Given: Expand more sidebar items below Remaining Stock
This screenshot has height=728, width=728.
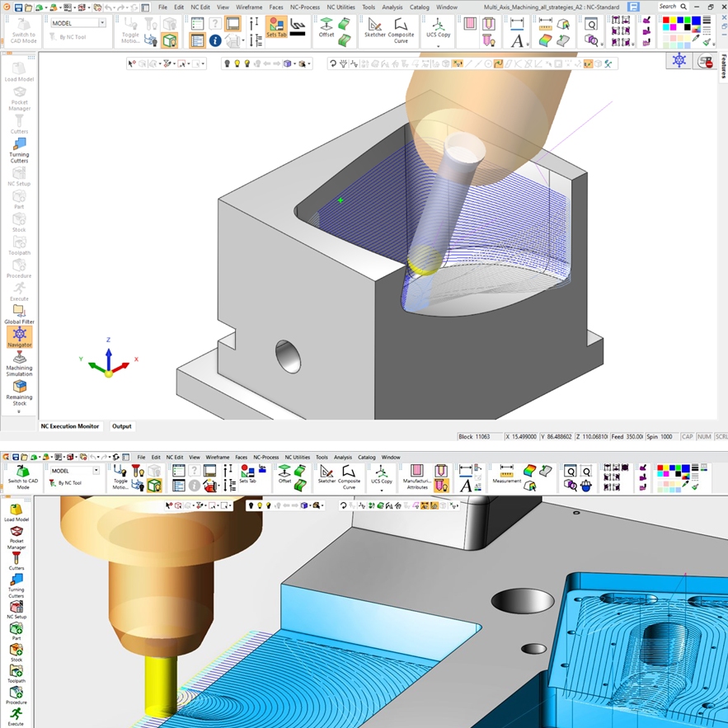Looking at the screenshot, I should (19, 412).
